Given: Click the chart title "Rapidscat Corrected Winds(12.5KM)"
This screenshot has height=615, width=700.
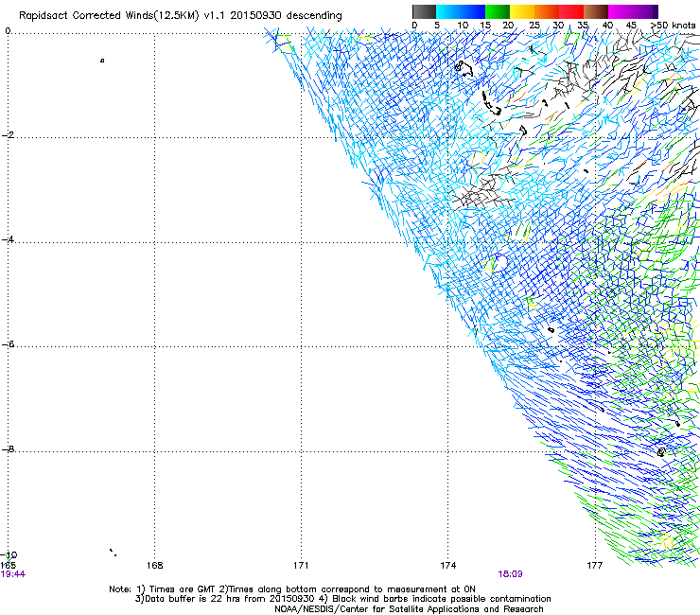Looking at the screenshot, I should coord(109,16).
